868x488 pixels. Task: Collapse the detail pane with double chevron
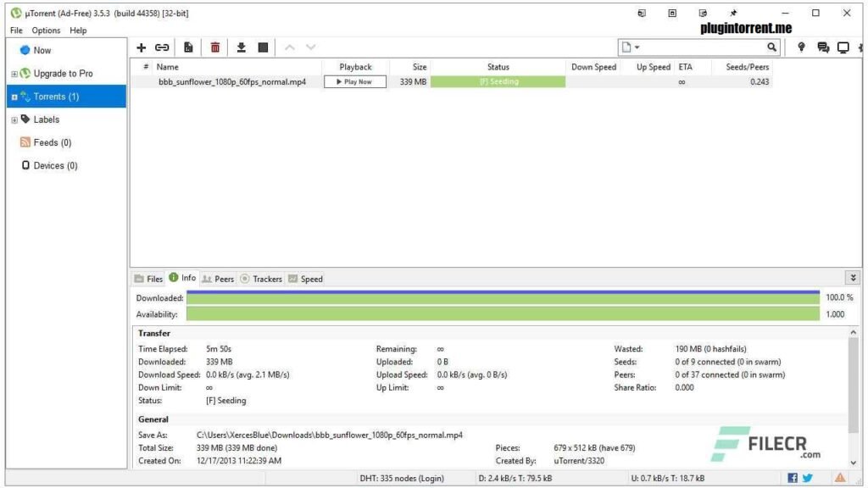[x=853, y=277]
